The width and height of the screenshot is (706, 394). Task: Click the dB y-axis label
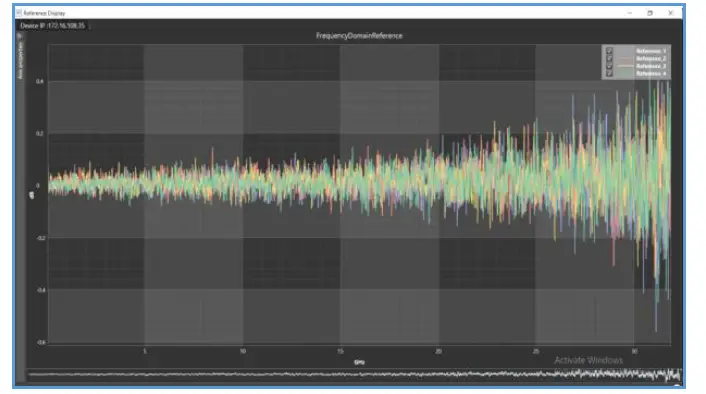click(x=32, y=195)
